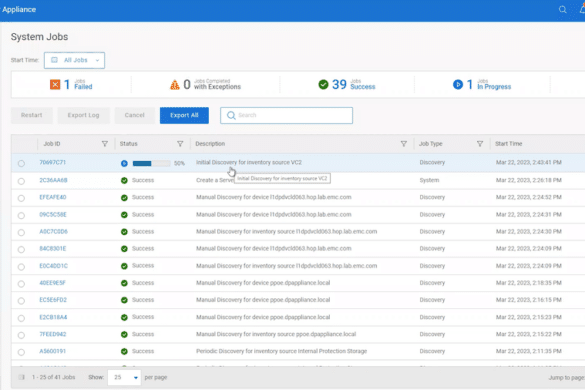
Task: Filter the Job ID column
Action: (x=104, y=144)
